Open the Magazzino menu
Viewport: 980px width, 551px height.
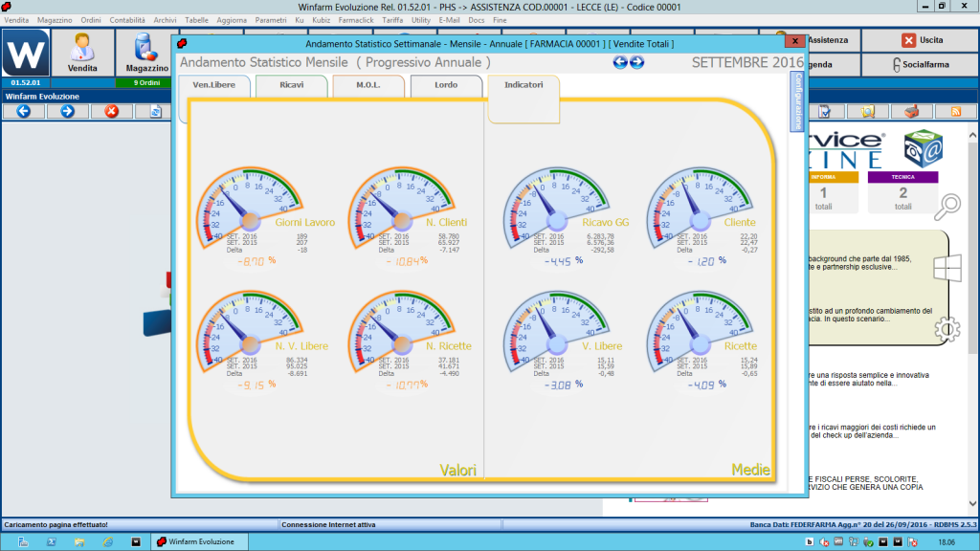tap(55, 20)
